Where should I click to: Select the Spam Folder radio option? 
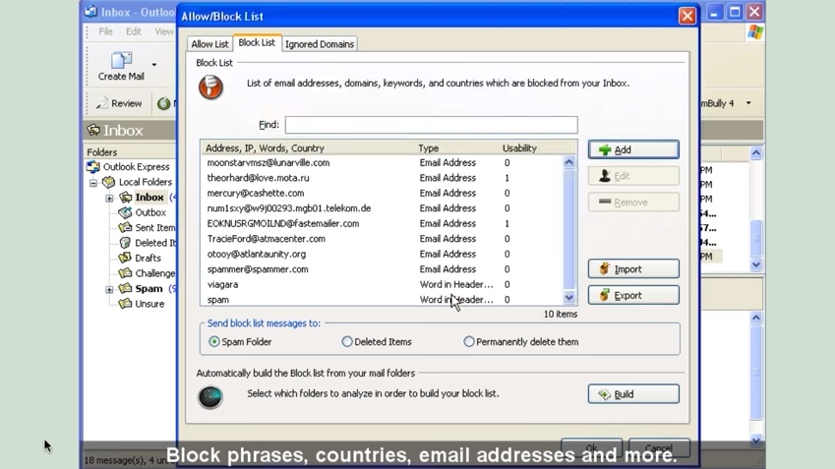(214, 342)
